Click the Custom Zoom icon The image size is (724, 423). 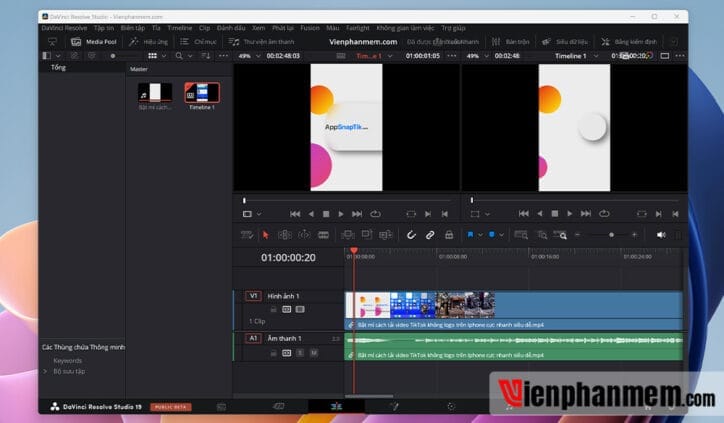[560, 235]
